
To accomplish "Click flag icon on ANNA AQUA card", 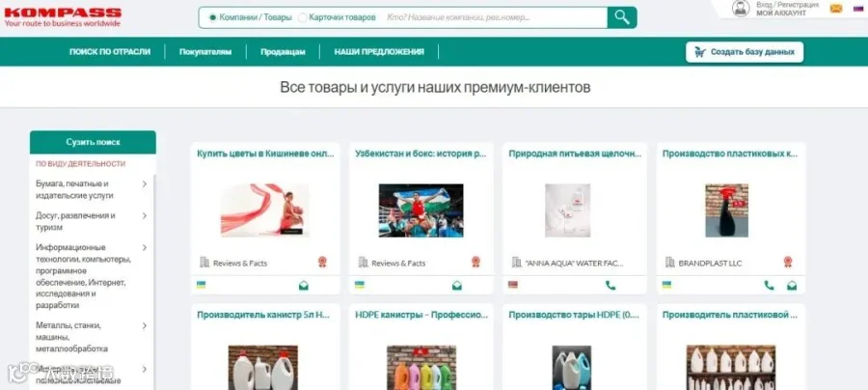I will 513,285.
